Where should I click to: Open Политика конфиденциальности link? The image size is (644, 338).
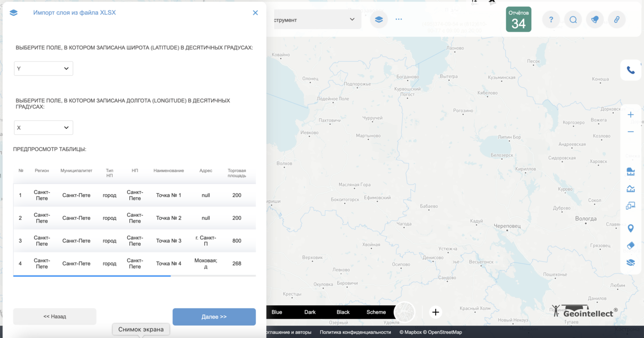tap(355, 332)
